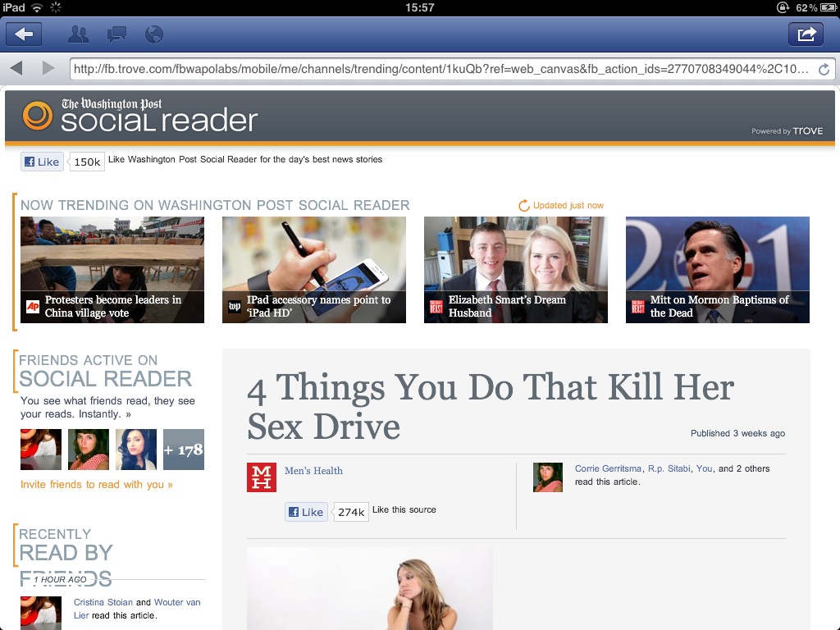840x630 pixels.
Task: Open Corrie Gerritsma's profile link
Action: [x=609, y=468]
